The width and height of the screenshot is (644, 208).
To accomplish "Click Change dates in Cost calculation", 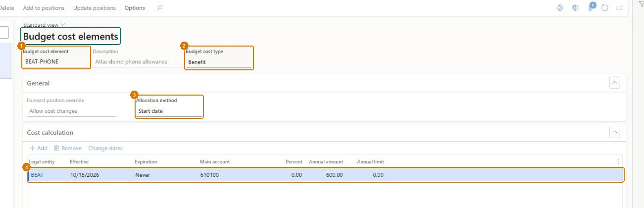I will click(105, 148).
